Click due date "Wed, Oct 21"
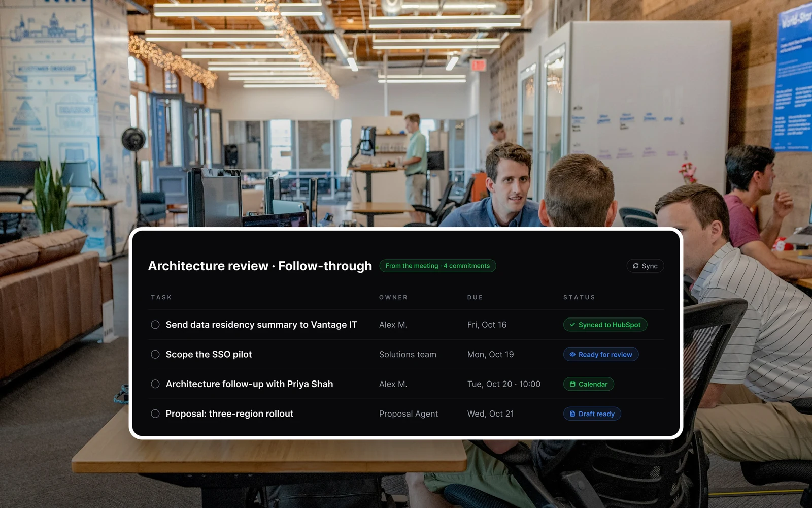This screenshot has width=812, height=508. (490, 414)
